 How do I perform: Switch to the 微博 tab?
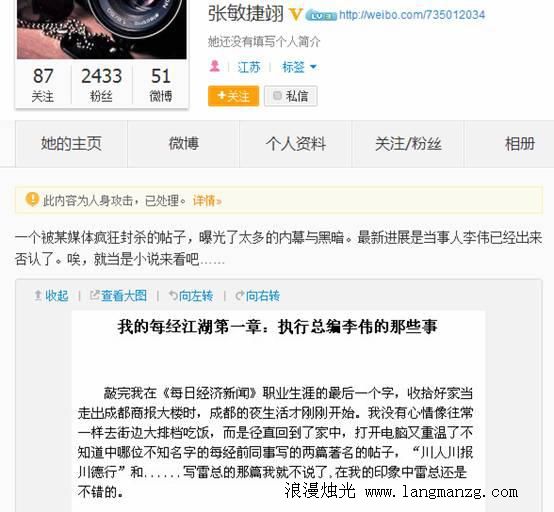pos(184,144)
